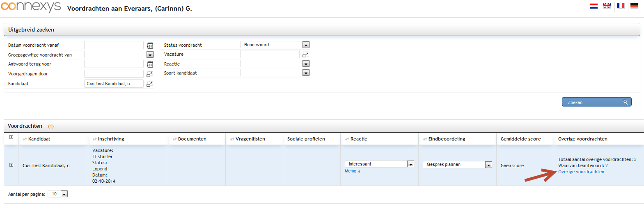Viewport: 644px width, 204px height.
Task: Open Status voordracht dropdown showing Beantwoord
Action: click(275, 45)
